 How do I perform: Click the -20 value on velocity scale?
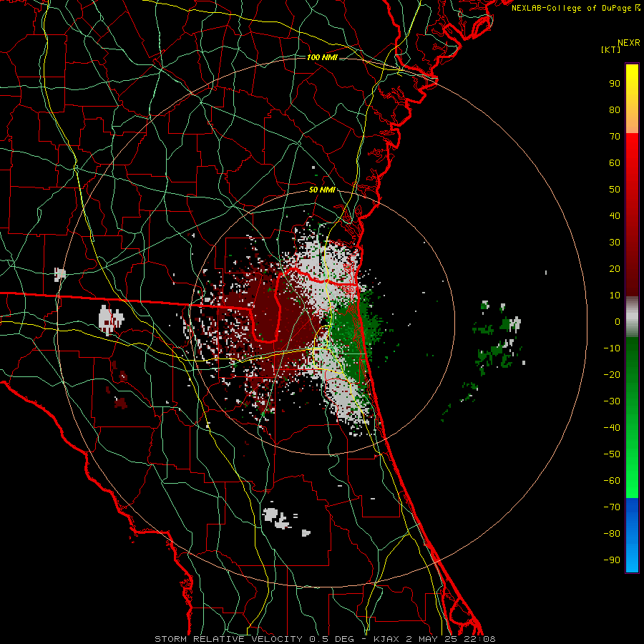coord(612,374)
